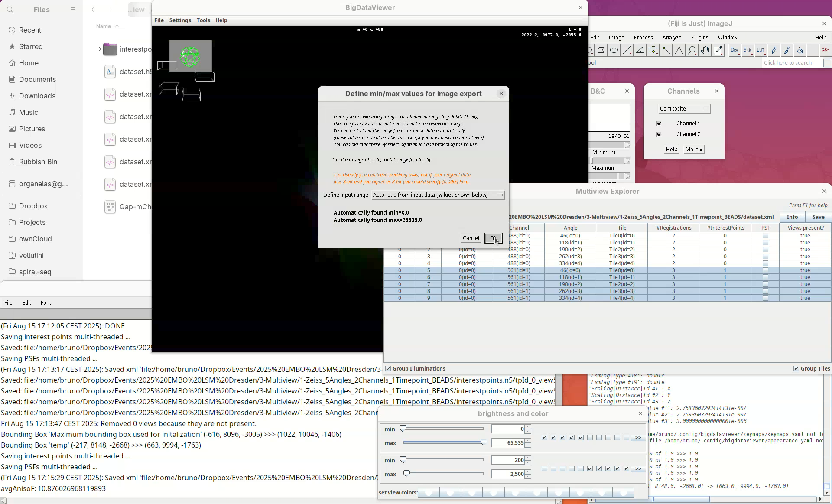Expand the interestpoints folder
Viewport: 832px width, 504px height.
pos(100,49)
